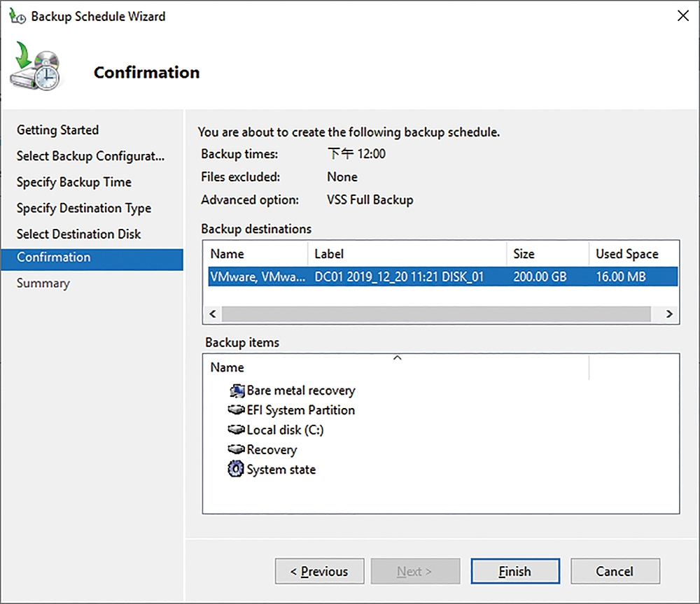Click the disabled Next button
This screenshot has height=604, width=700.
415,571
